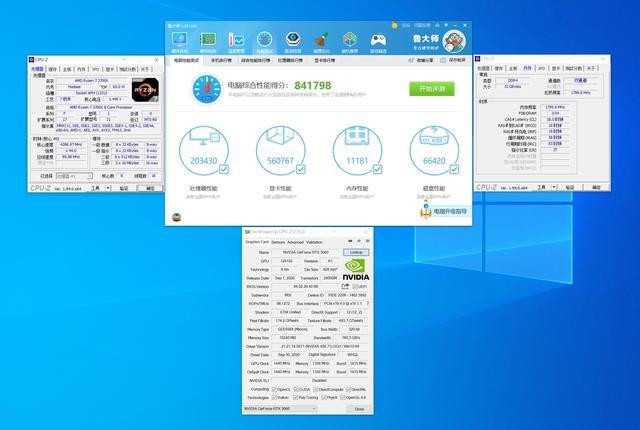Click the GPU name field showing GeForce RTX 3080
Viewport: 640px width, 430px height.
[x=306, y=252]
